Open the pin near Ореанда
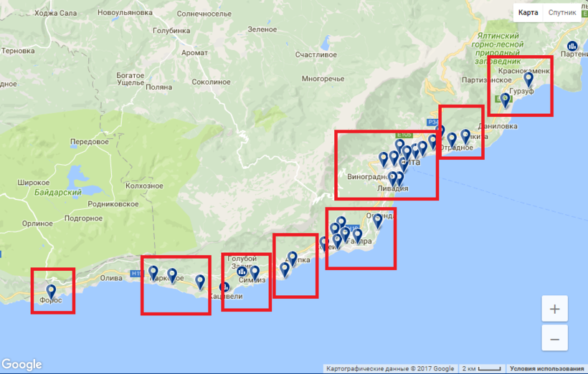Viewport: 588px width, 374px height. 378,221
